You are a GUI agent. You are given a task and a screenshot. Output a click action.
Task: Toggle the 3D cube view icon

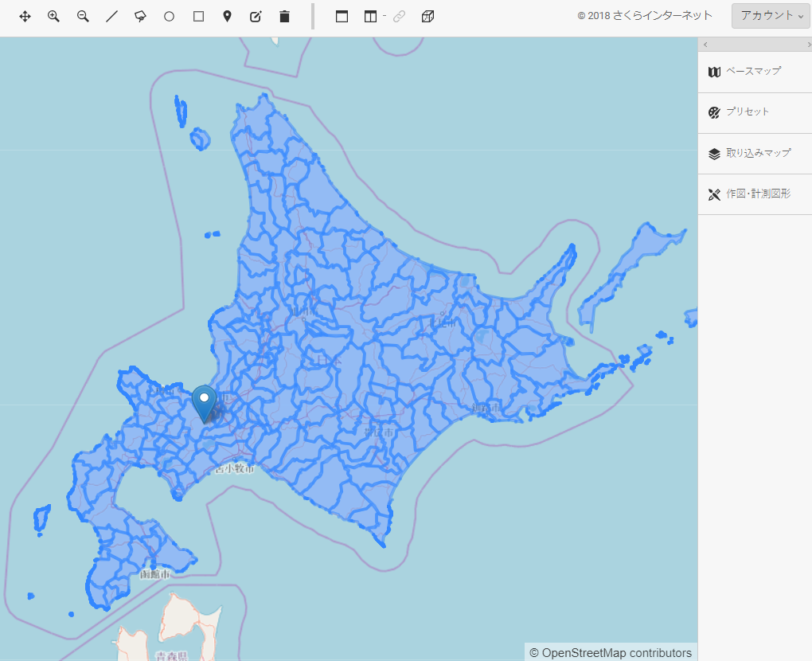point(427,17)
